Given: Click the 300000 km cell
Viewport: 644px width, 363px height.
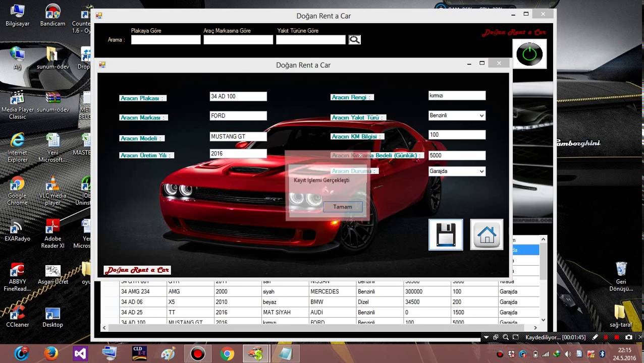Looking at the screenshot, I should coord(427,291).
